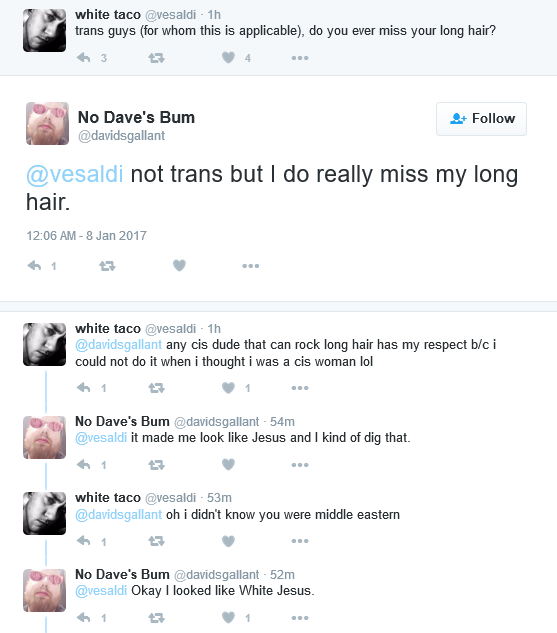Retweet the main tweet by No Dave's Bum
This screenshot has width=557, height=633.
pos(107,266)
